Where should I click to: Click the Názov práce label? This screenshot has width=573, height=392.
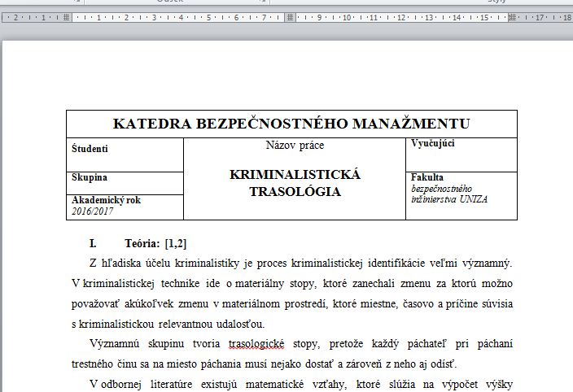(294, 146)
